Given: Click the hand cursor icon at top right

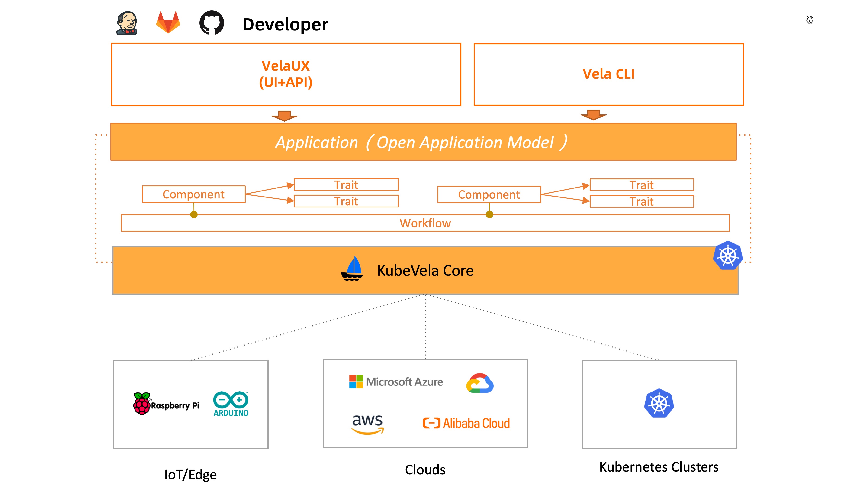Looking at the screenshot, I should pos(810,20).
